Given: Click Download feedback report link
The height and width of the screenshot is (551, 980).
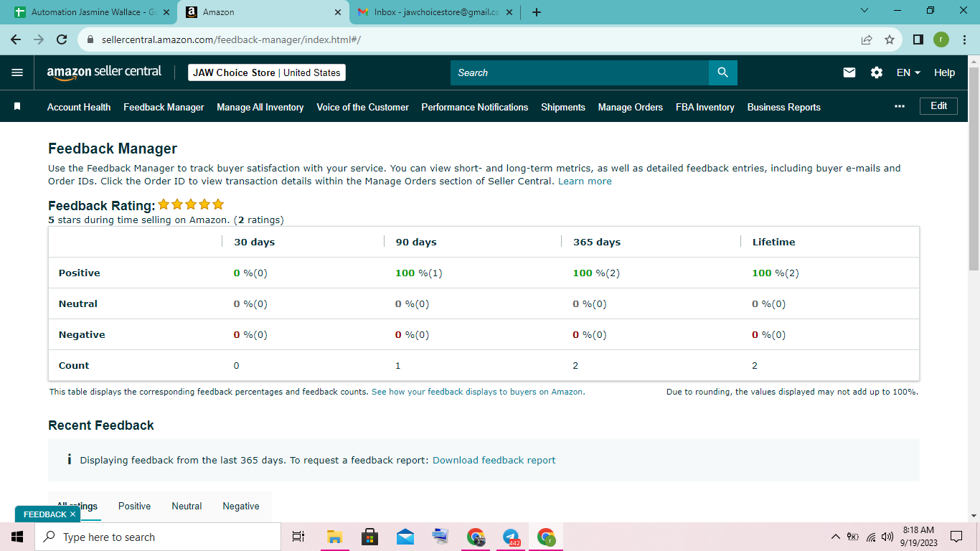Looking at the screenshot, I should [x=494, y=460].
